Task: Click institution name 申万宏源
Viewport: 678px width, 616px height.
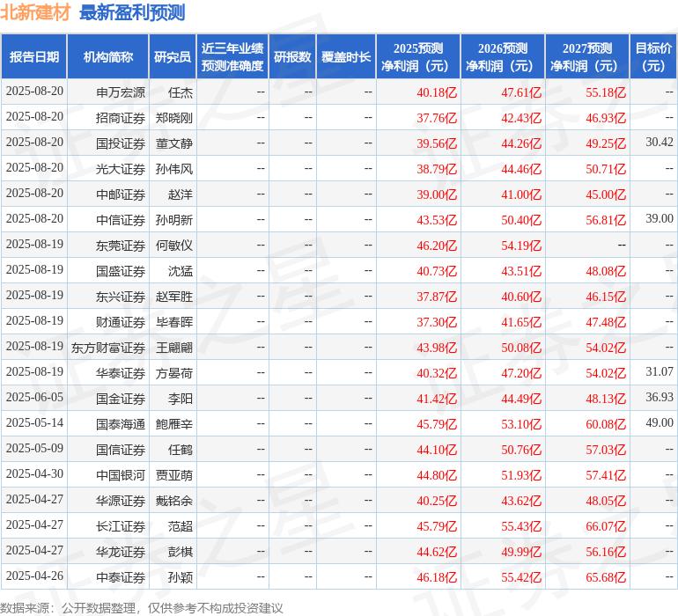Action: tap(121, 92)
